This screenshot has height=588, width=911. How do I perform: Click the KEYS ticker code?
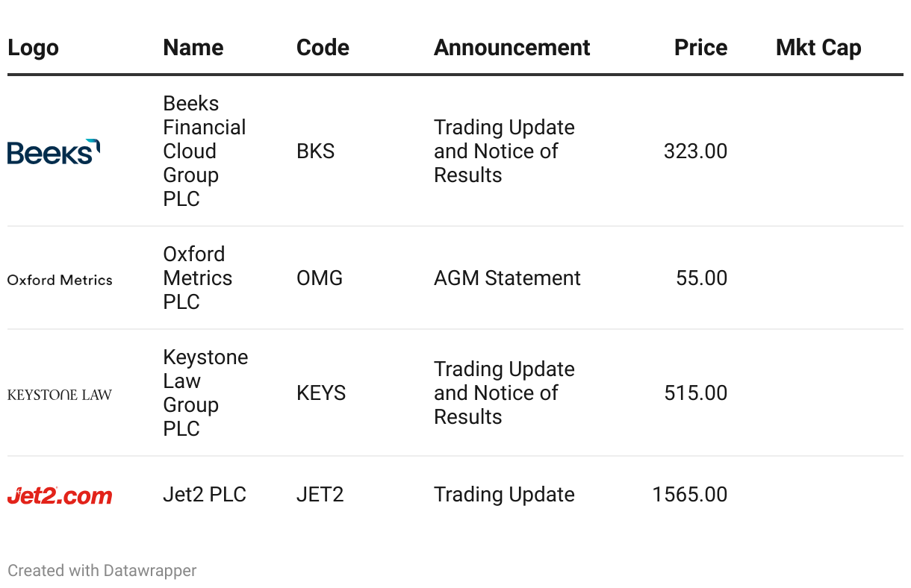321,393
